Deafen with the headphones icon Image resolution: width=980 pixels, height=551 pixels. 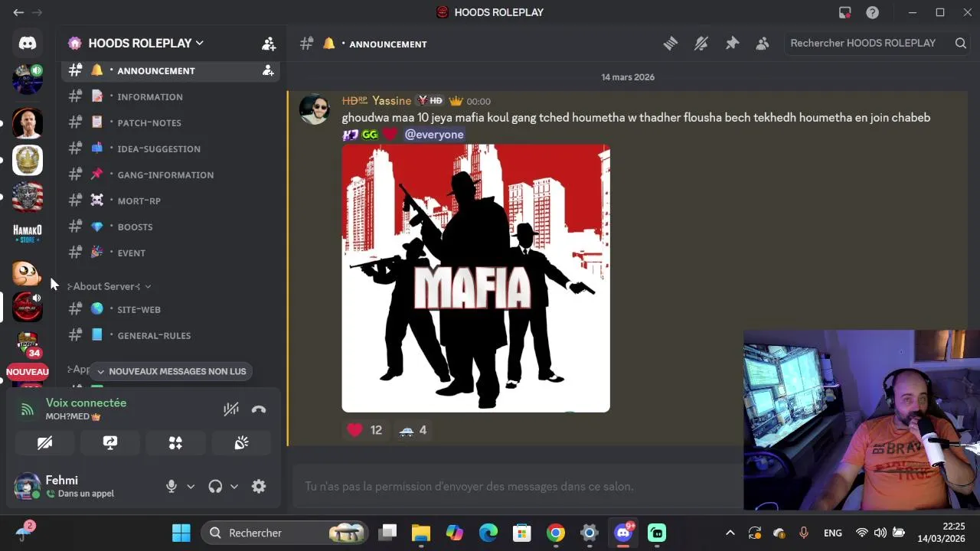[x=215, y=487]
